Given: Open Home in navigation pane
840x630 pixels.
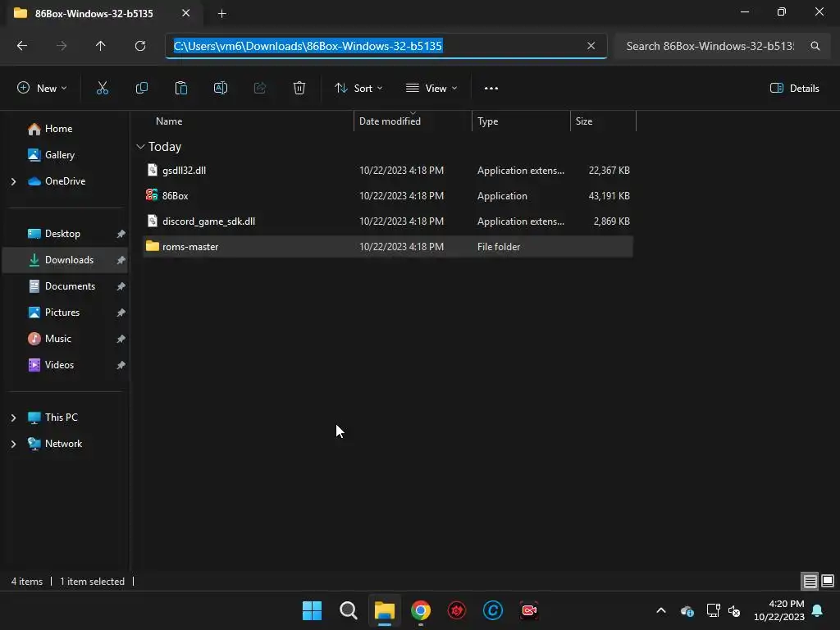Looking at the screenshot, I should pos(58,129).
